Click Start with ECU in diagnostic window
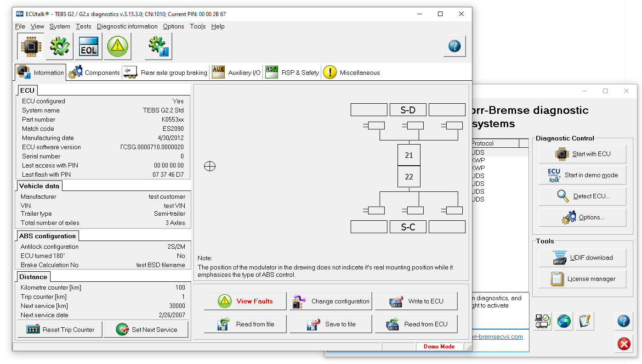Image resolution: width=642 pixels, height=364 pixels. click(x=582, y=154)
